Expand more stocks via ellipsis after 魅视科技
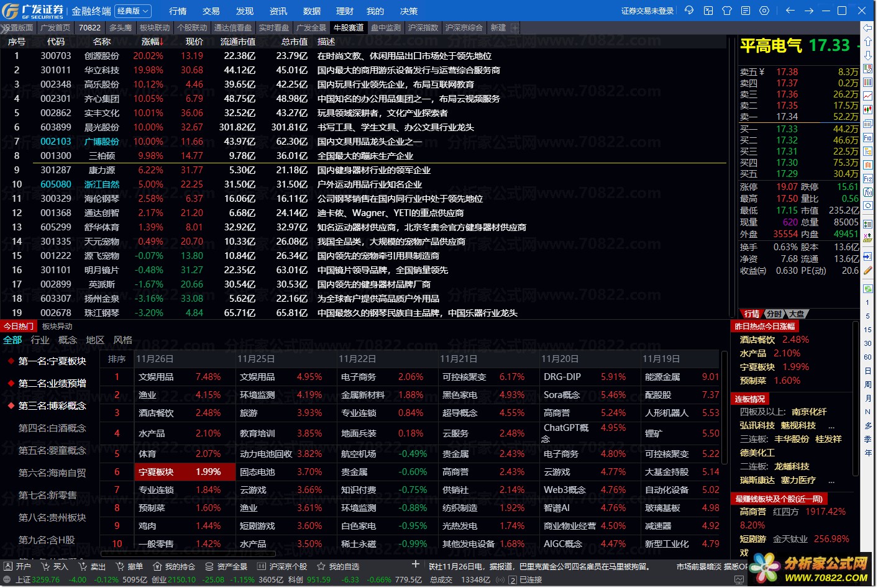 coord(831,426)
